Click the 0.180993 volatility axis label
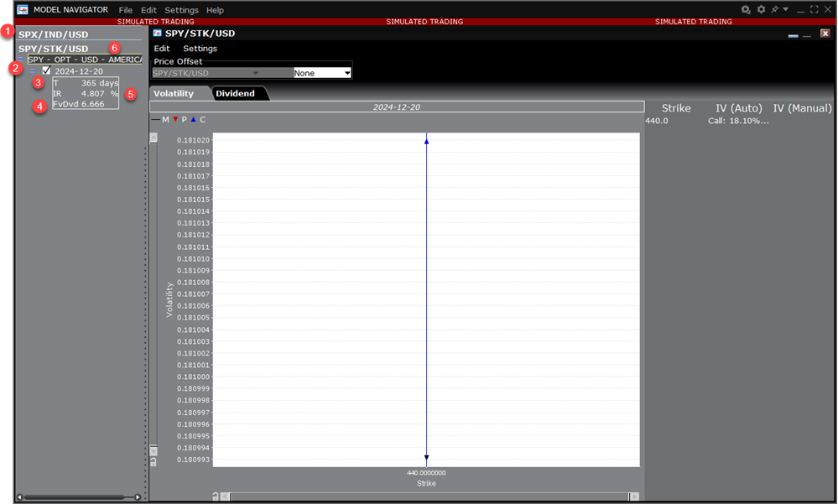The image size is (838, 504). 194,460
